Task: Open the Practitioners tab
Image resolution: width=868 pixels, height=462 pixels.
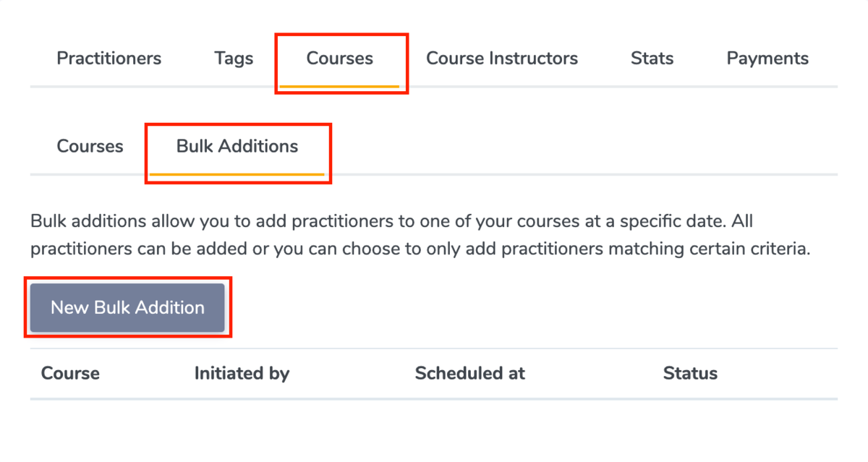Action: pos(109,59)
